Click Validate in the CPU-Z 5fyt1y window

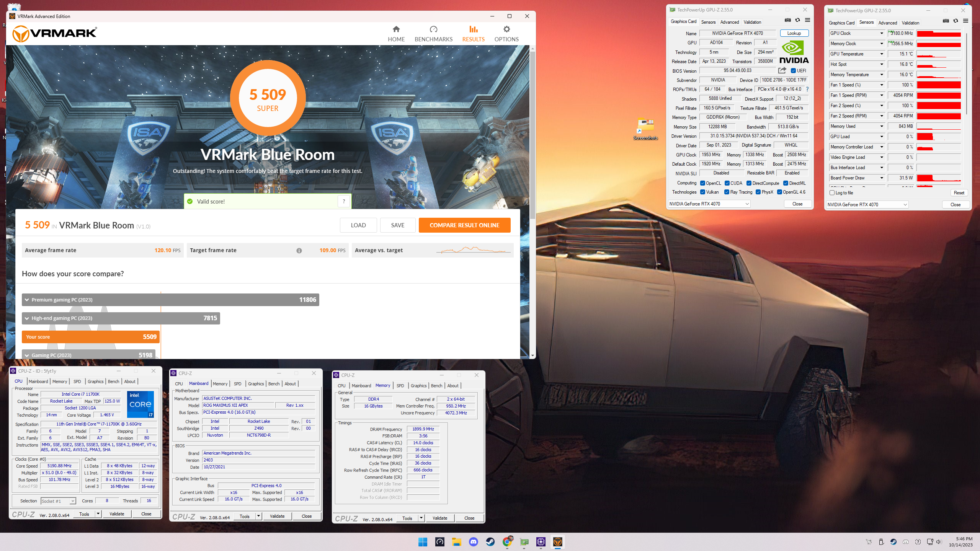117,514
